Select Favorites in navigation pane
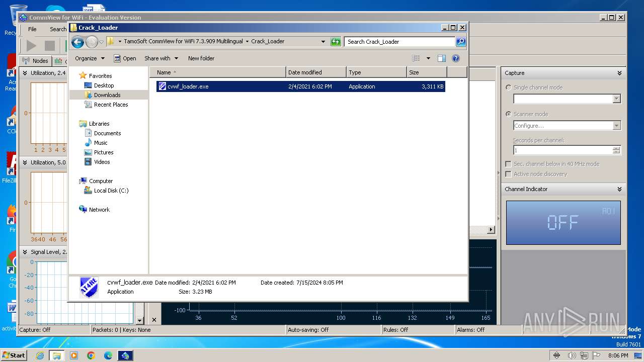This screenshot has width=644, height=362. 100,76
